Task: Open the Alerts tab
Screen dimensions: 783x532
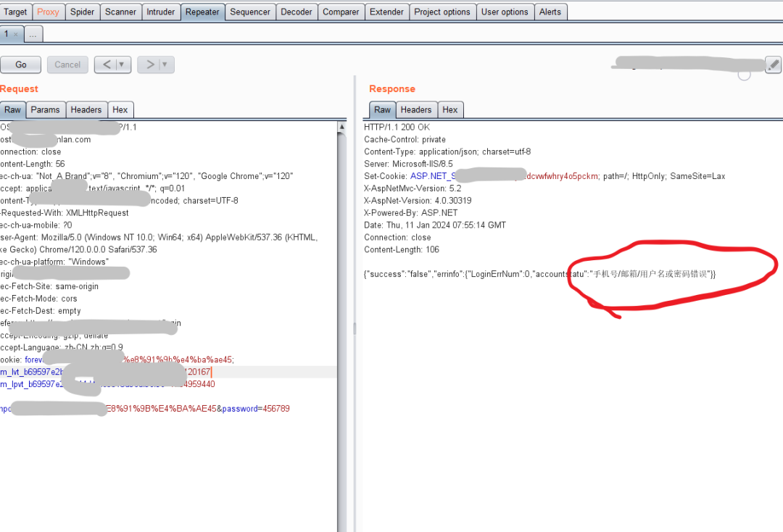Action: click(x=550, y=12)
